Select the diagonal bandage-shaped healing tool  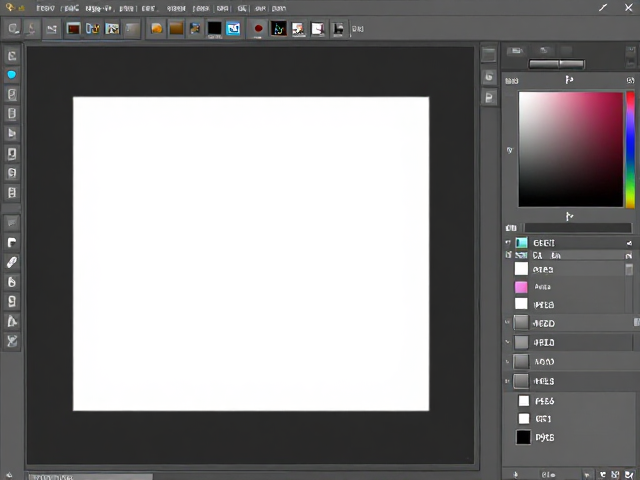click(x=12, y=262)
